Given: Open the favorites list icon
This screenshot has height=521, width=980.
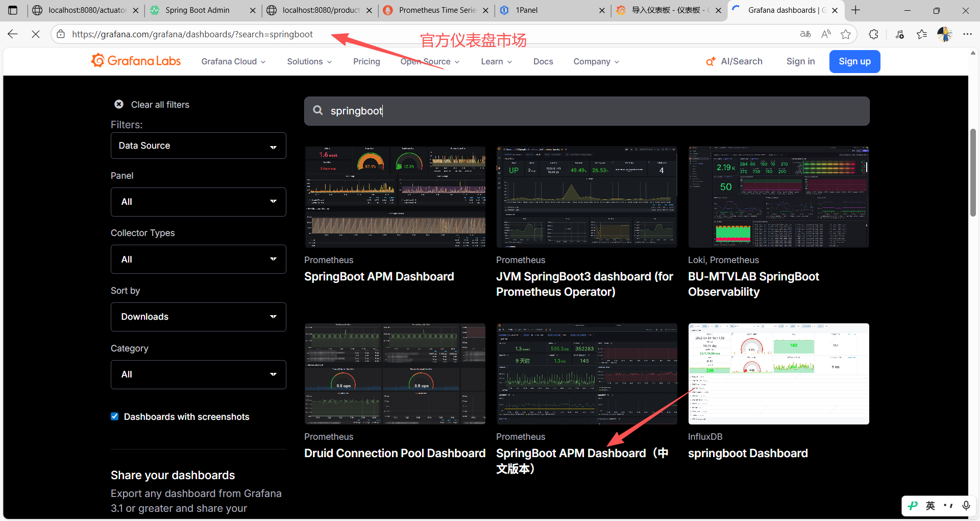Looking at the screenshot, I should (922, 34).
